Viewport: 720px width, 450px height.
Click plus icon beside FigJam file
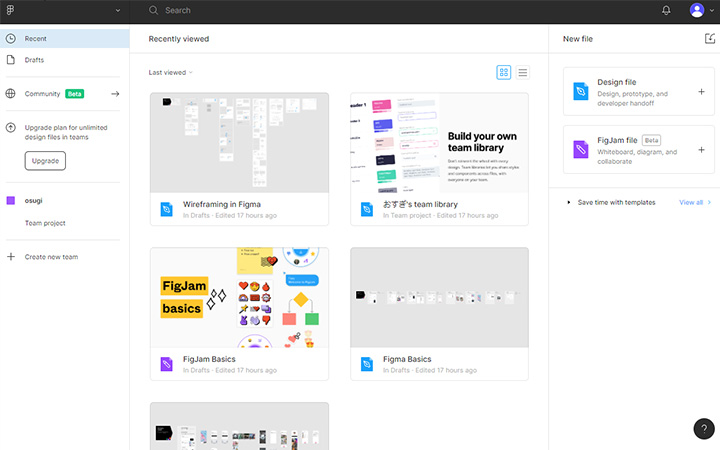click(x=701, y=150)
